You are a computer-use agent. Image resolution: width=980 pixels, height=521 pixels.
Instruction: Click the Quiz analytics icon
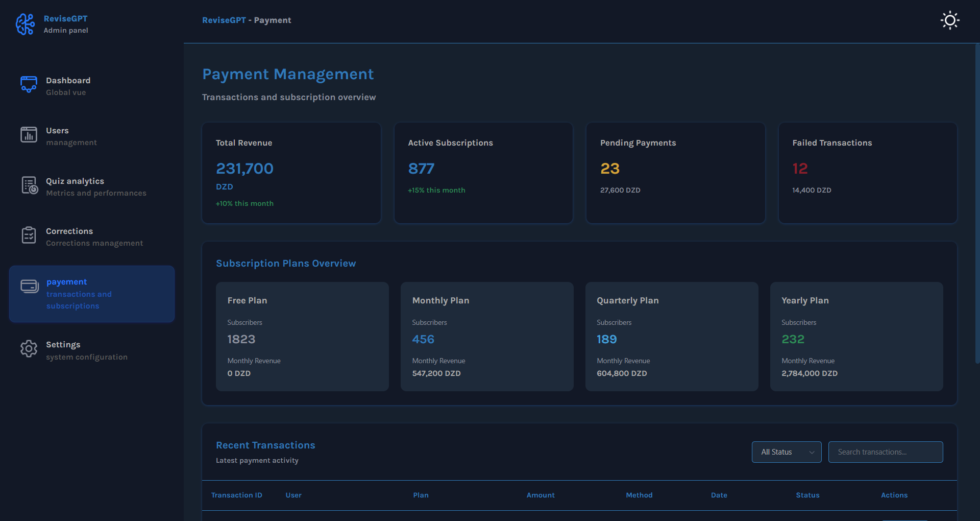click(29, 185)
